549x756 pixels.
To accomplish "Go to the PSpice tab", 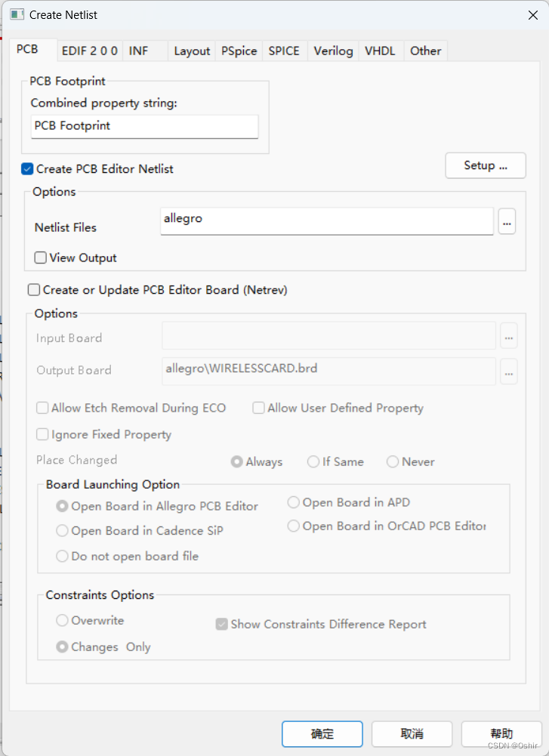I will [x=239, y=51].
